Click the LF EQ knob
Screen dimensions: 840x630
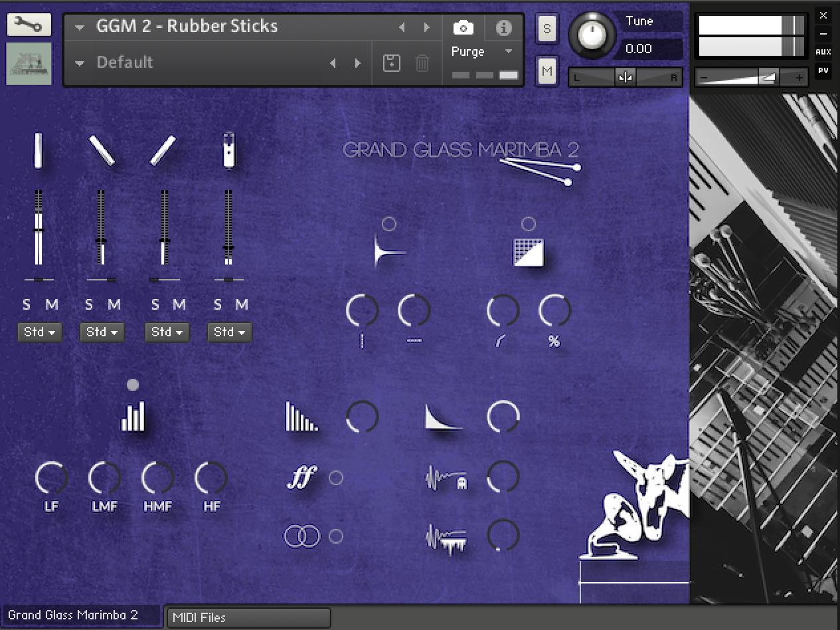51,478
